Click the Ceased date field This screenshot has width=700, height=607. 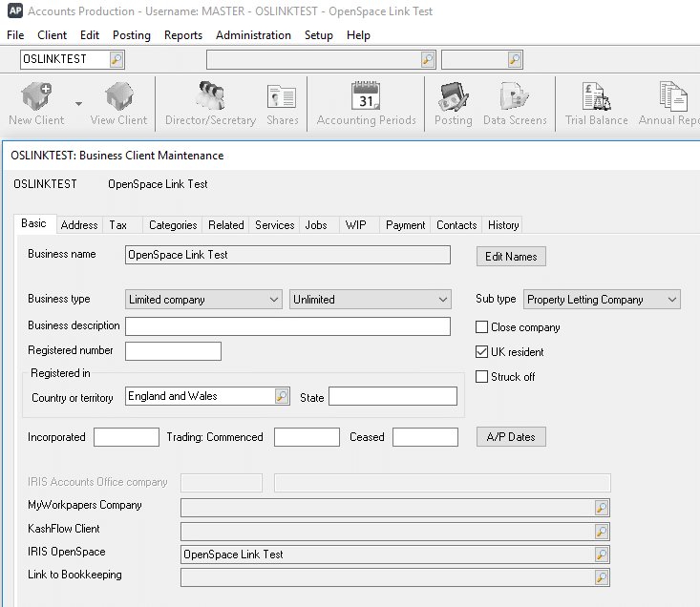pos(425,437)
